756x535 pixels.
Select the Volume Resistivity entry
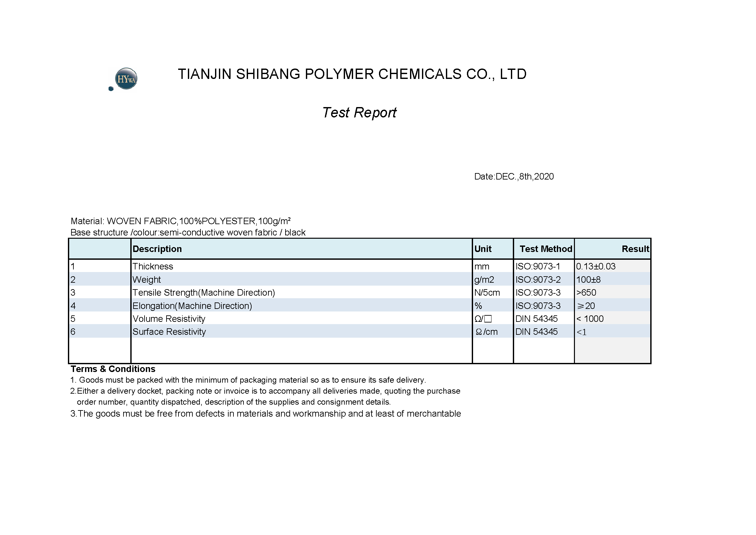coord(168,319)
